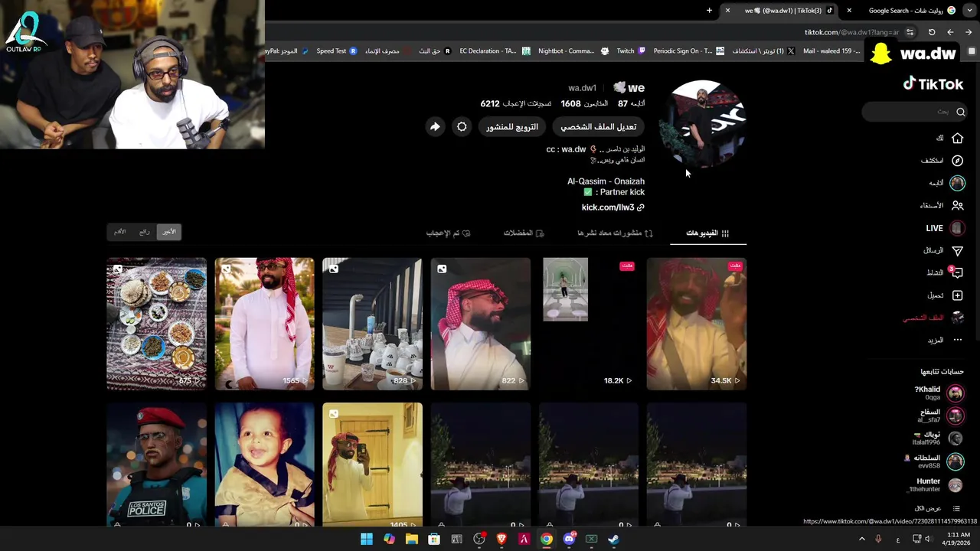
Task: Open the Twitch bookmark
Action: point(630,51)
